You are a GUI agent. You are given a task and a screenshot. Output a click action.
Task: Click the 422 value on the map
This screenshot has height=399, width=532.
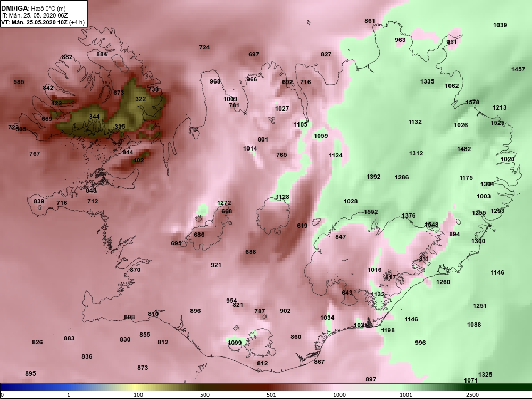click(57, 104)
